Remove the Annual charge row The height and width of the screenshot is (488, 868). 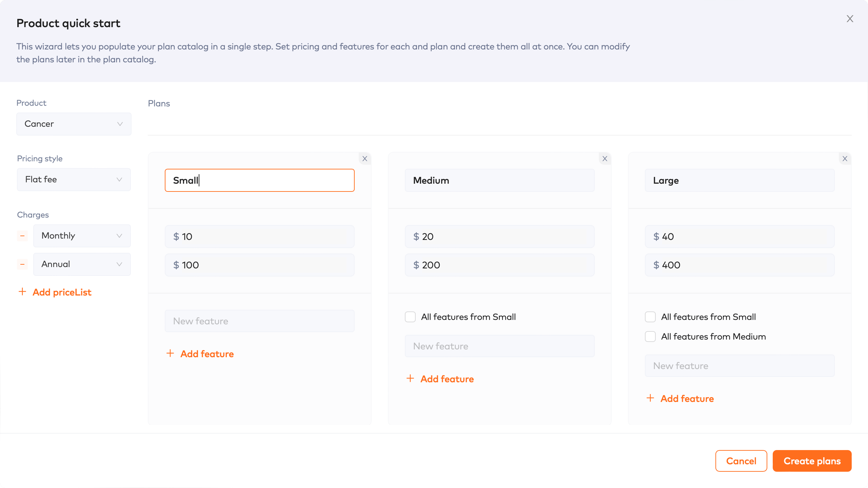point(22,264)
